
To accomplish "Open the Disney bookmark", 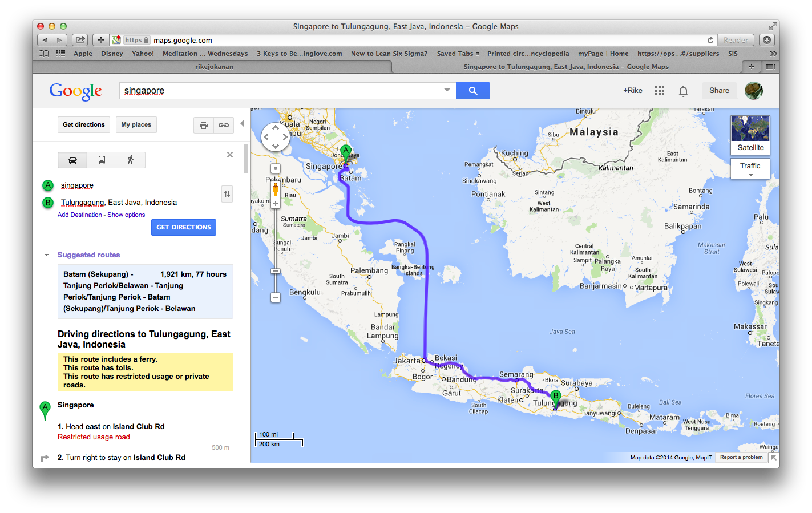I will 112,54.
